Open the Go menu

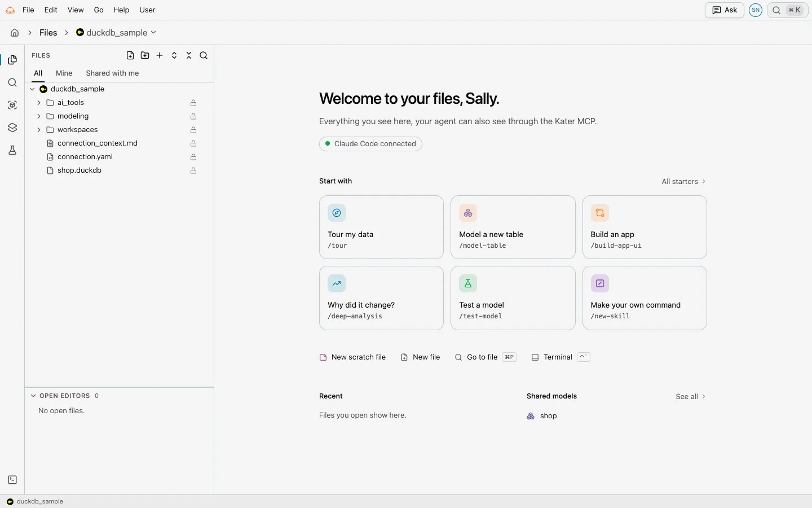99,10
